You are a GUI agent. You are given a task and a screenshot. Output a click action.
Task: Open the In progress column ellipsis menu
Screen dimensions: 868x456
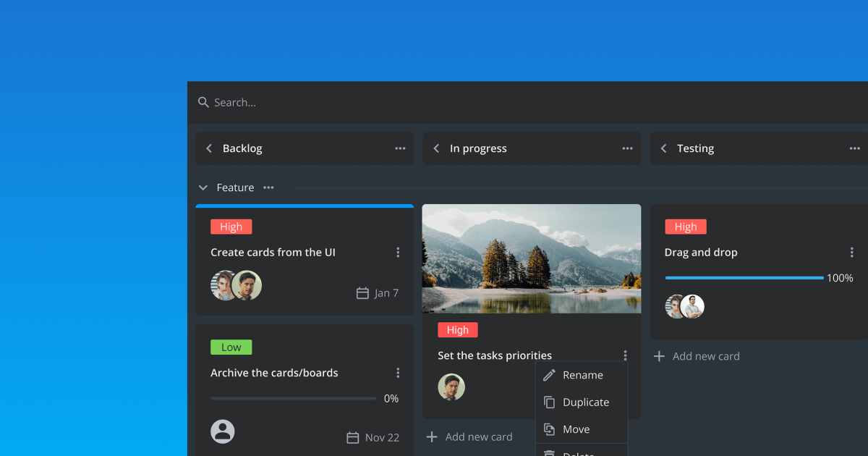coord(627,148)
